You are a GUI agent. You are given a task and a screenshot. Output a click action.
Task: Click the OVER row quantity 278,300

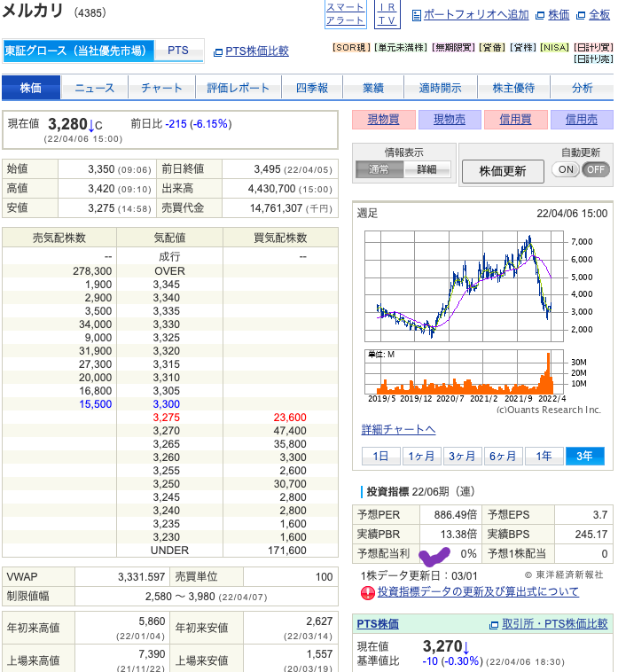[92, 271]
